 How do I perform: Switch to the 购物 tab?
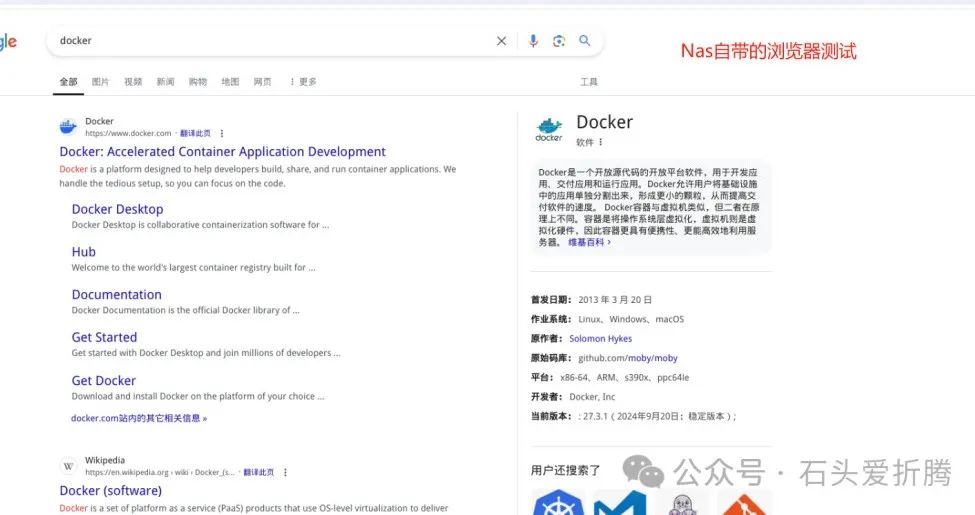198,81
